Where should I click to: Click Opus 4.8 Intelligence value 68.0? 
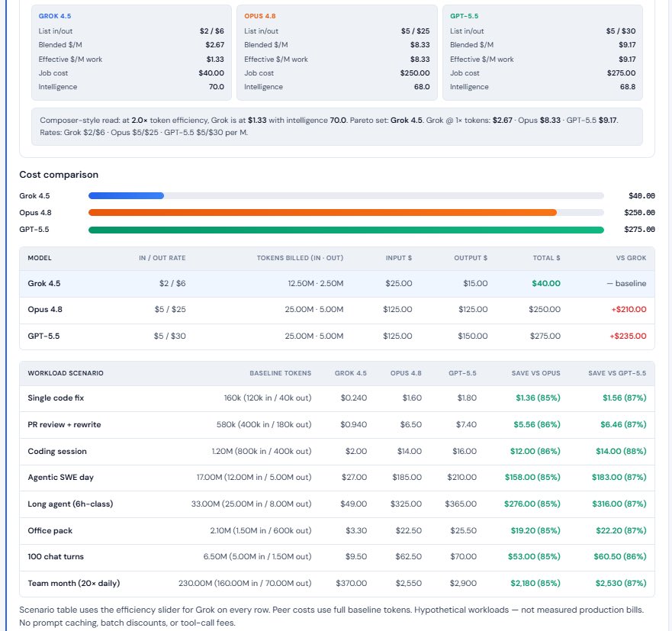coord(422,86)
